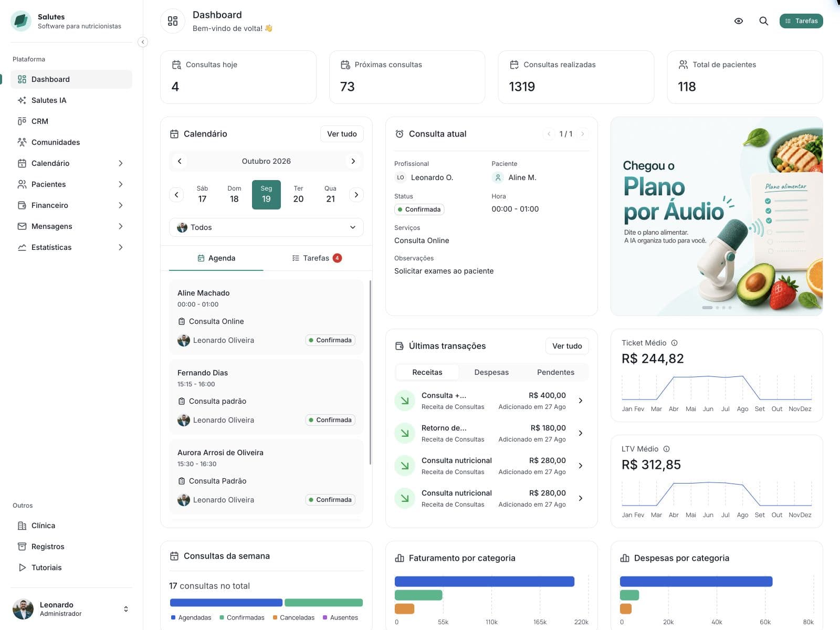Open the R$ 400,00 Consulta transaction
Screen dimensions: 840x630
tap(491, 401)
